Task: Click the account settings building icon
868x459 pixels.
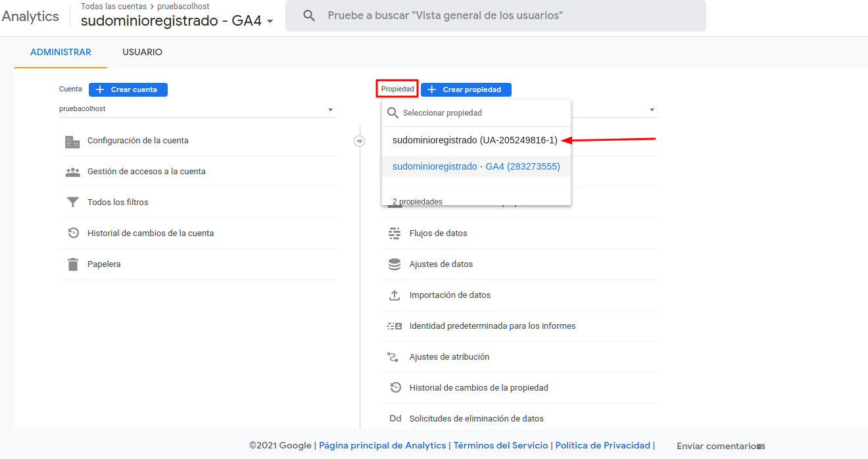Action: click(x=72, y=141)
